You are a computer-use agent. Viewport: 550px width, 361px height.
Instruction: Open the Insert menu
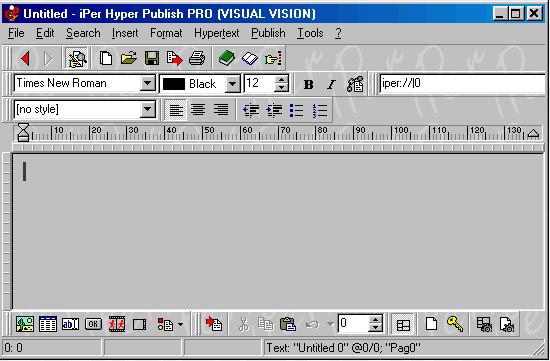pos(125,33)
